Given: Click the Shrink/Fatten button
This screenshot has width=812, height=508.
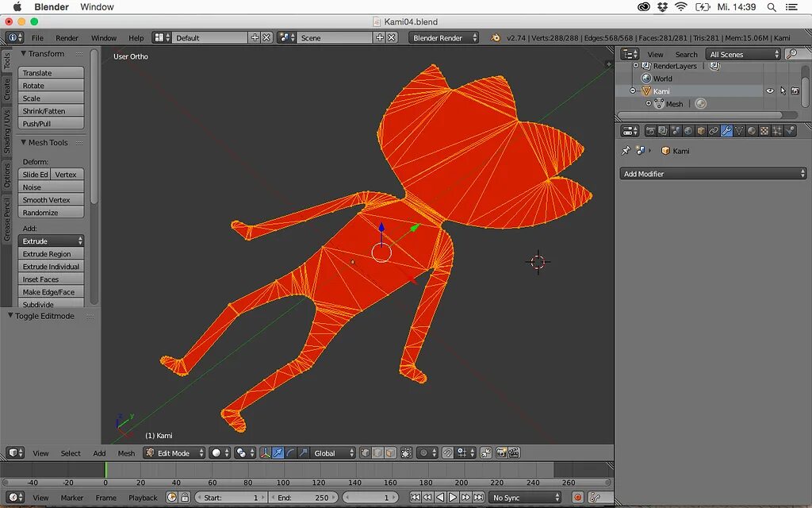Looking at the screenshot, I should [51, 111].
